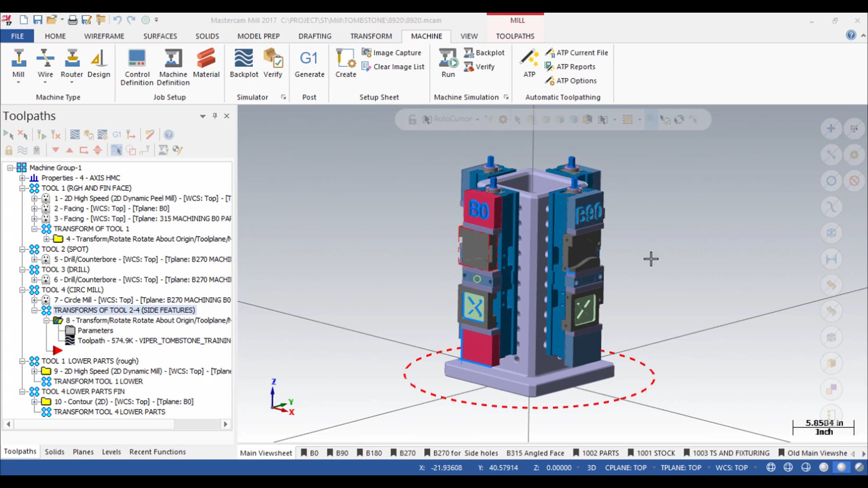
Task: Switch to the Levels manager tab
Action: click(111, 452)
